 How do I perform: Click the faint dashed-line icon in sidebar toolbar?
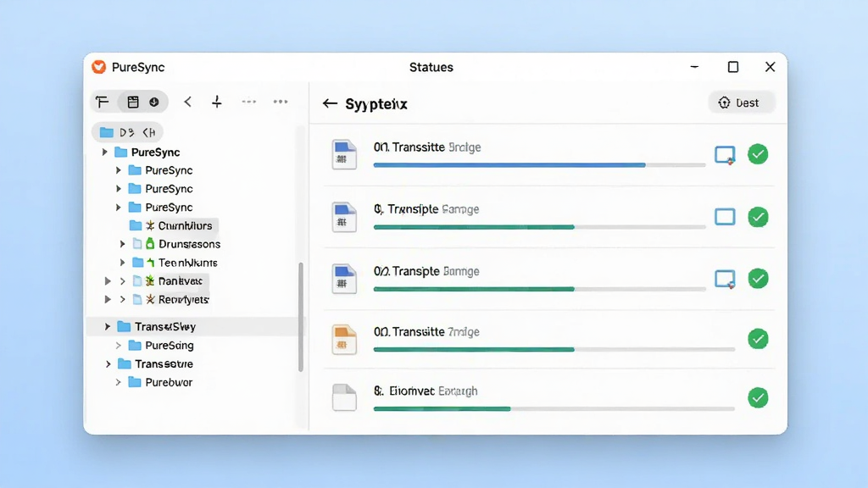[x=249, y=102]
